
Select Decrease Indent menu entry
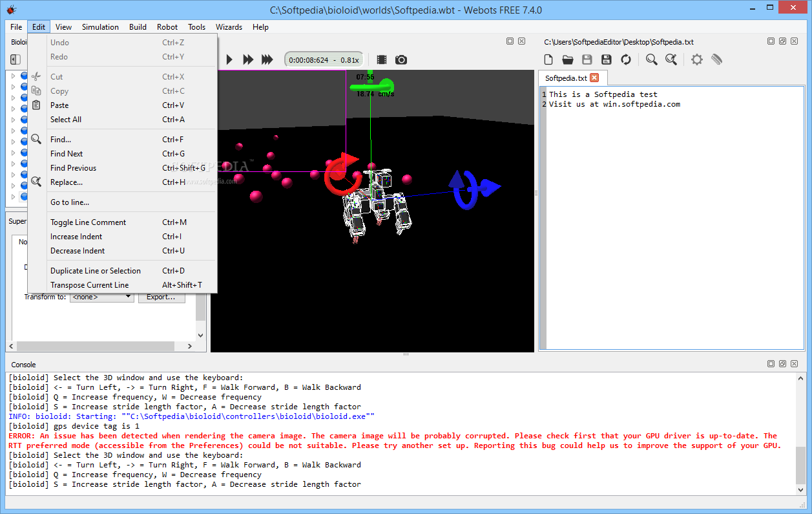coord(122,251)
